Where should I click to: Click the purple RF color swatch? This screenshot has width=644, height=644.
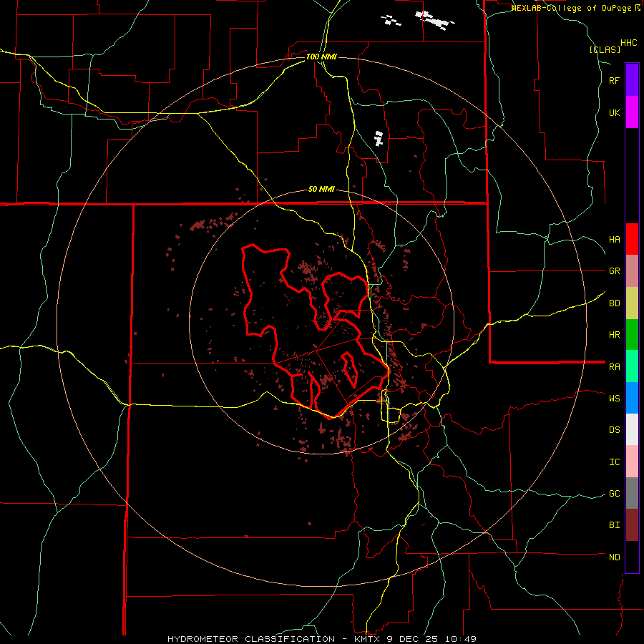pos(632,80)
